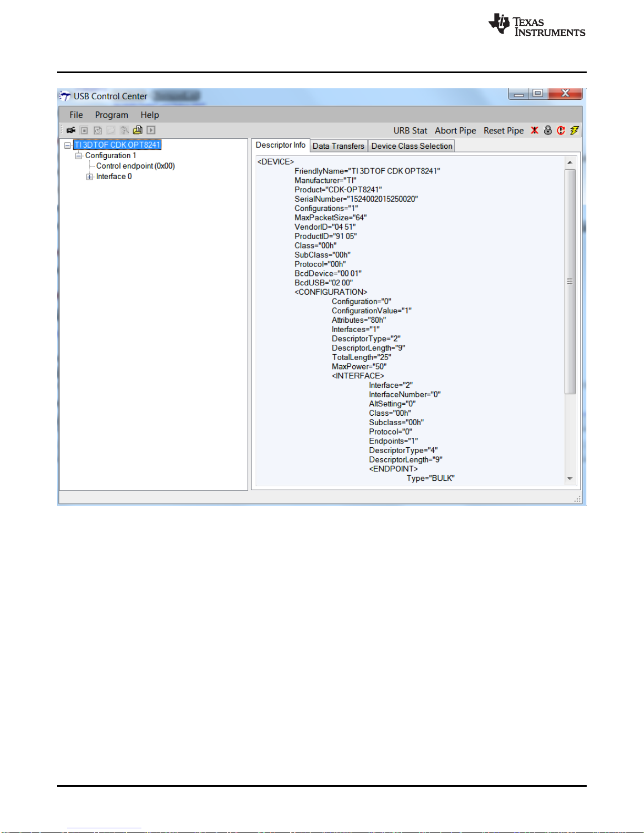Click the yellow lightning bolt icon
Image resolution: width=644 pixels, height=833 pixels.
[574, 130]
